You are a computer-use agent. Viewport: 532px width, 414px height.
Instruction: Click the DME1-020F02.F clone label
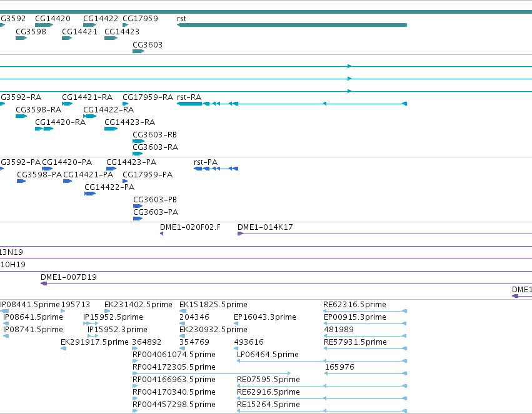point(190,228)
